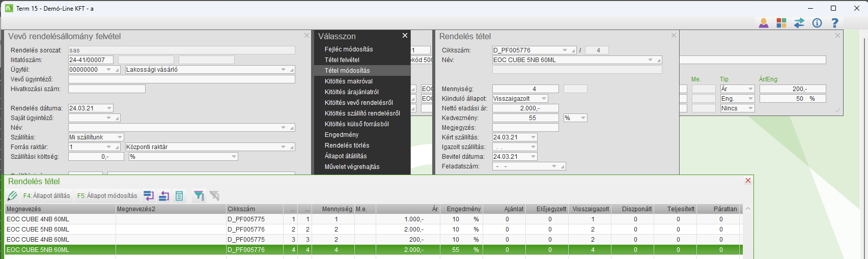Click scroll-up arrow of item list scrollbar
Image resolution: width=868 pixels, height=259 pixels.
[748, 209]
